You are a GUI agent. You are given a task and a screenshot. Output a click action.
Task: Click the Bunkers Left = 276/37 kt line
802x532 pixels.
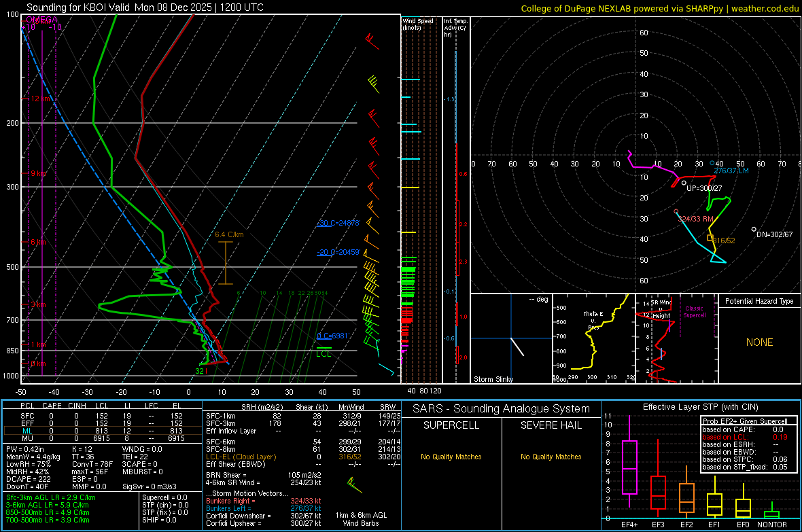pyautogui.click(x=264, y=508)
